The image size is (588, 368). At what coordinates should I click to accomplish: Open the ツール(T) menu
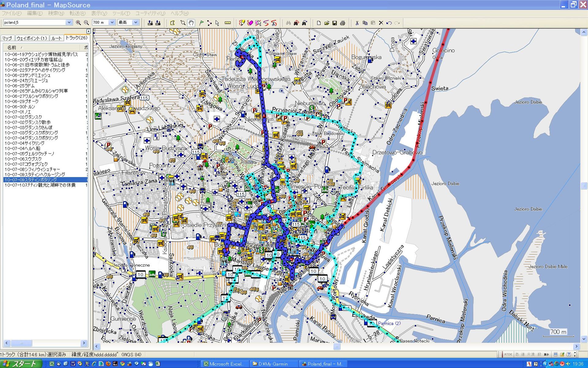tap(121, 13)
